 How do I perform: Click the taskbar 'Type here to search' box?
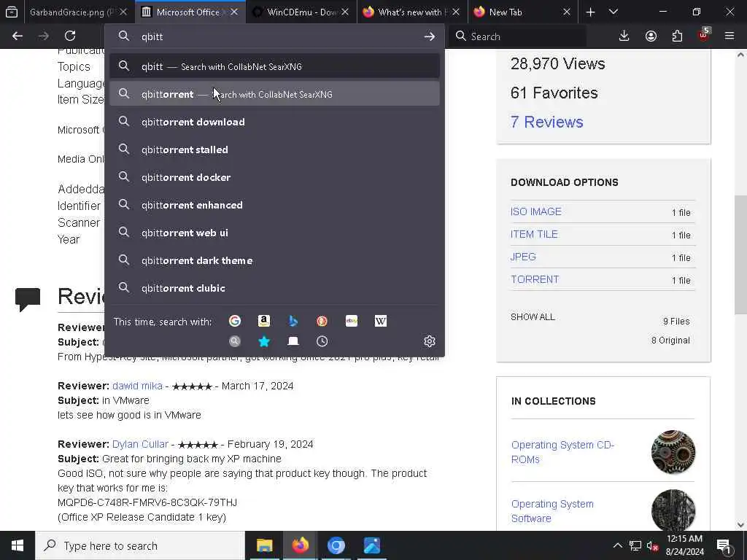[140, 545]
